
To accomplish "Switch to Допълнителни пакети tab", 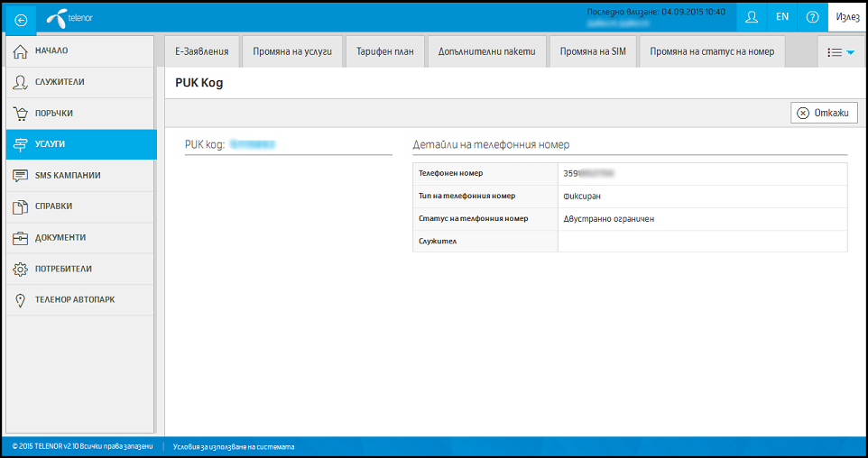I will pos(487,51).
